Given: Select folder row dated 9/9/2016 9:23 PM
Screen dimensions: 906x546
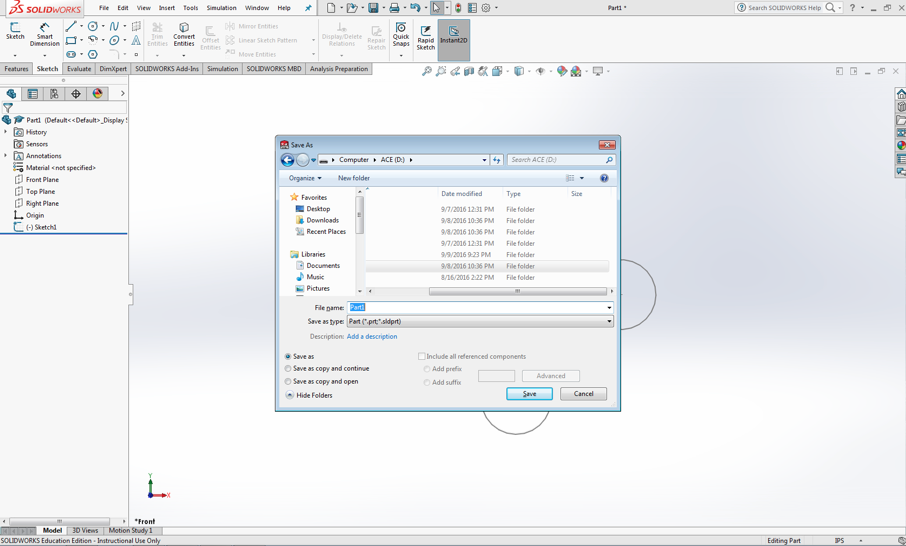Looking at the screenshot, I should pos(488,255).
